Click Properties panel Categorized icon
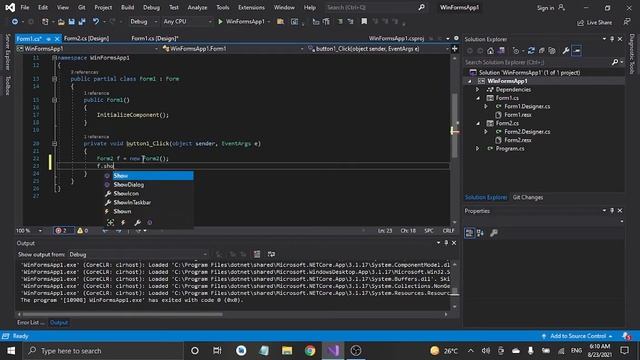The image size is (640, 360). tap(469, 233)
